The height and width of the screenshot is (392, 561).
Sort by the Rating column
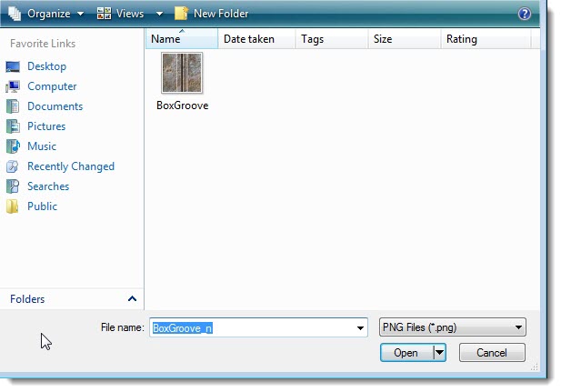pyautogui.click(x=486, y=39)
